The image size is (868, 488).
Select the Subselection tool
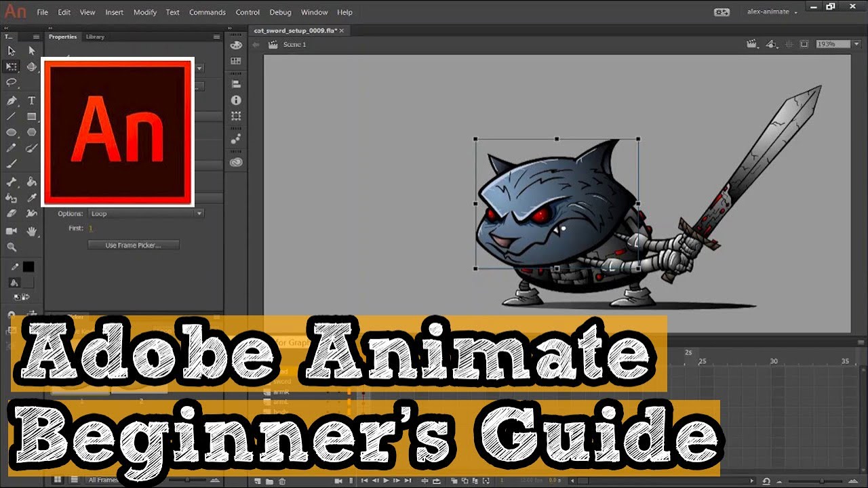[x=31, y=51]
